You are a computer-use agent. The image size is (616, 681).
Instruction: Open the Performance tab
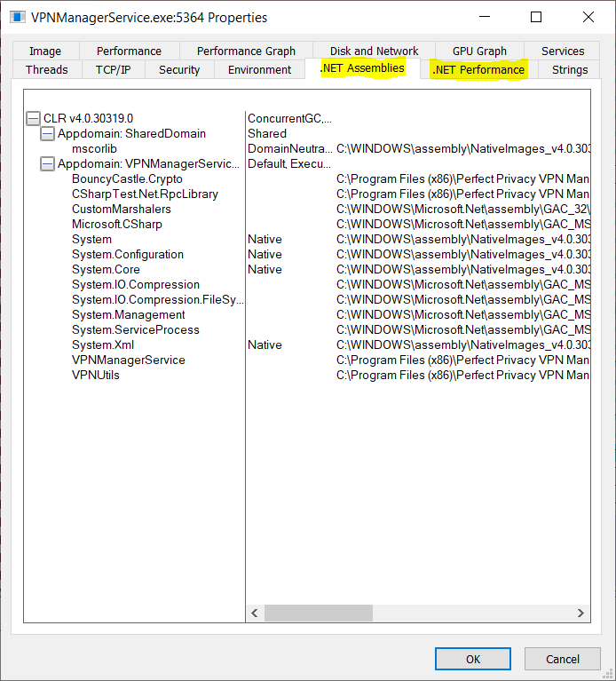coord(129,51)
